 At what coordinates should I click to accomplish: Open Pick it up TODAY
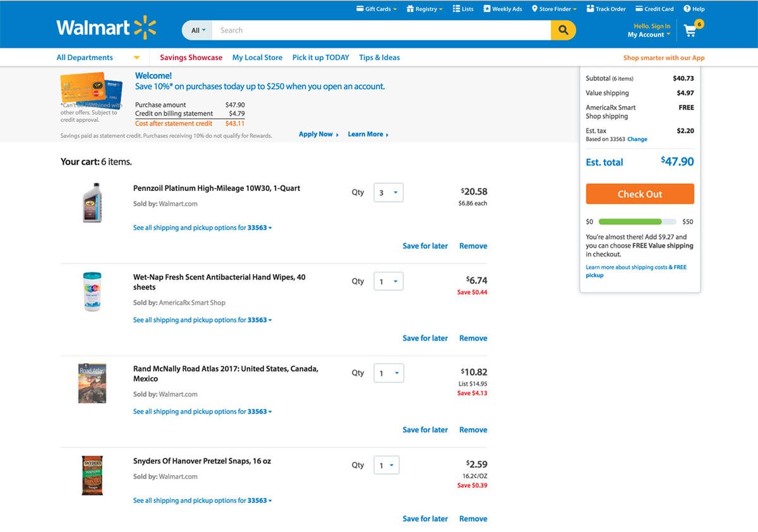[x=320, y=57]
